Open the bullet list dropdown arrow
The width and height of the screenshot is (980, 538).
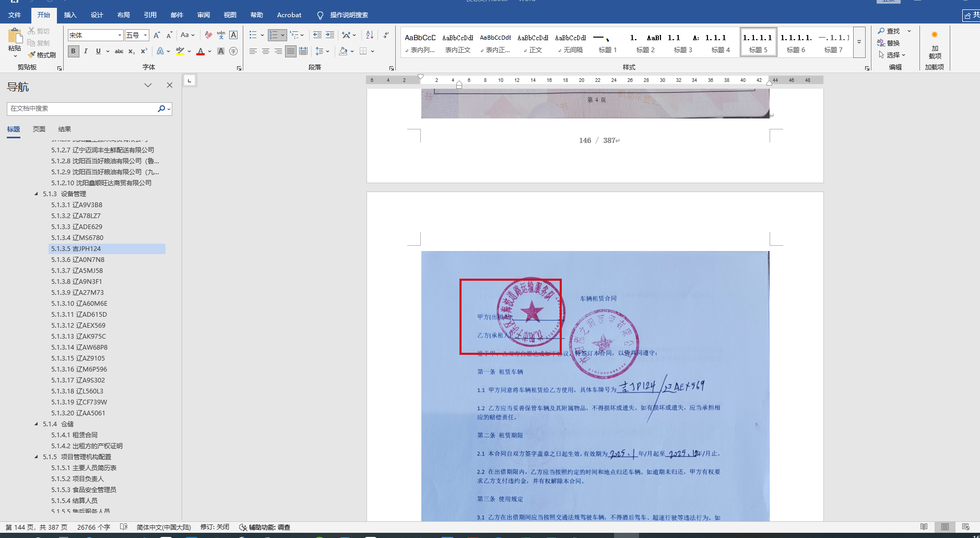point(262,35)
